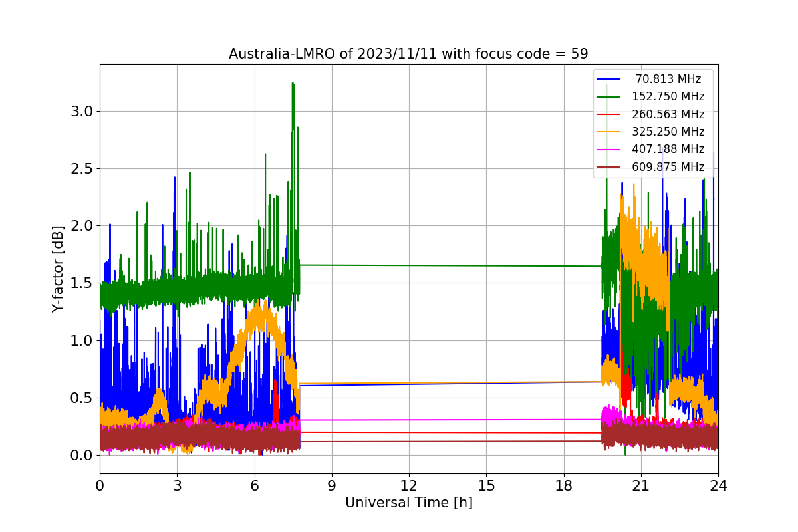Click the 0 tick on the time axis
The image size is (798, 532).
tap(100, 486)
